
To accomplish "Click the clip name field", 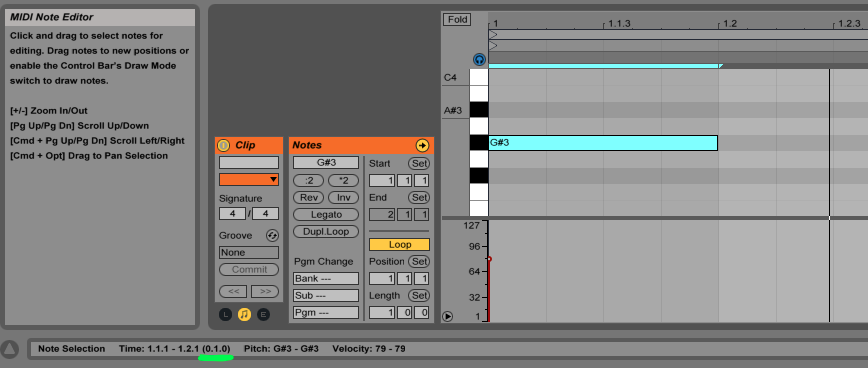I will pyautogui.click(x=249, y=163).
